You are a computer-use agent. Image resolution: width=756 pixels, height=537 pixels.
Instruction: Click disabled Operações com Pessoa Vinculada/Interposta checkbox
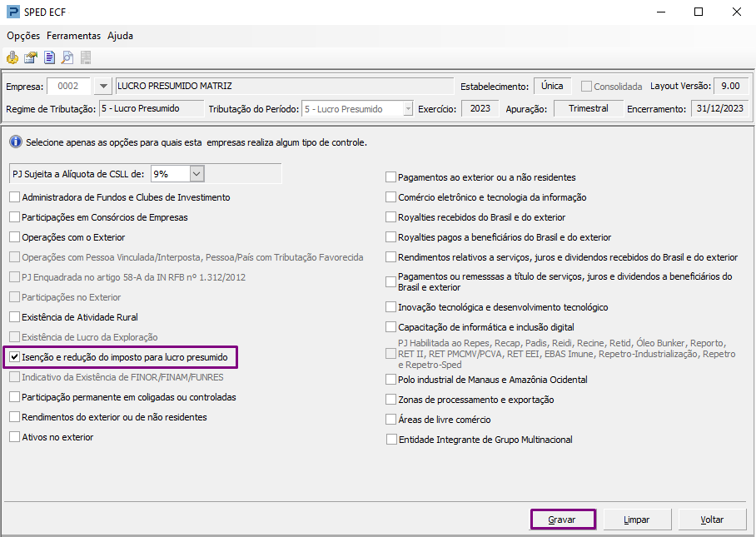(x=14, y=257)
